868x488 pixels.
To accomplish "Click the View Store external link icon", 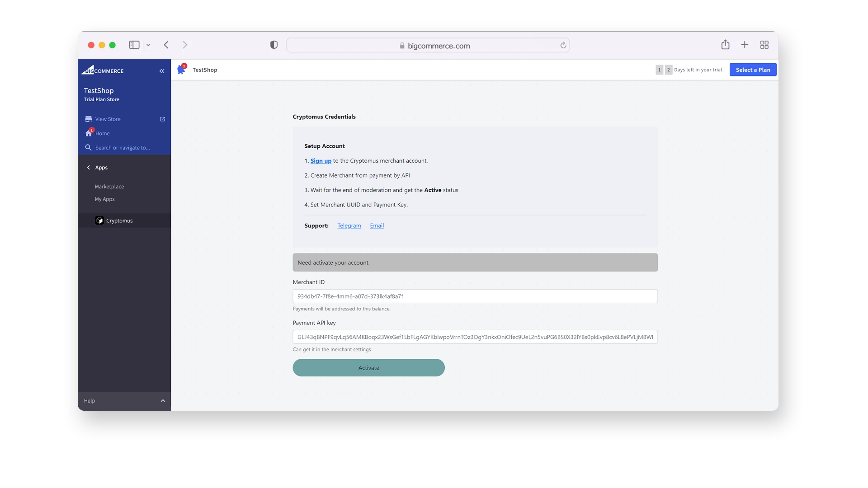I will (x=163, y=119).
